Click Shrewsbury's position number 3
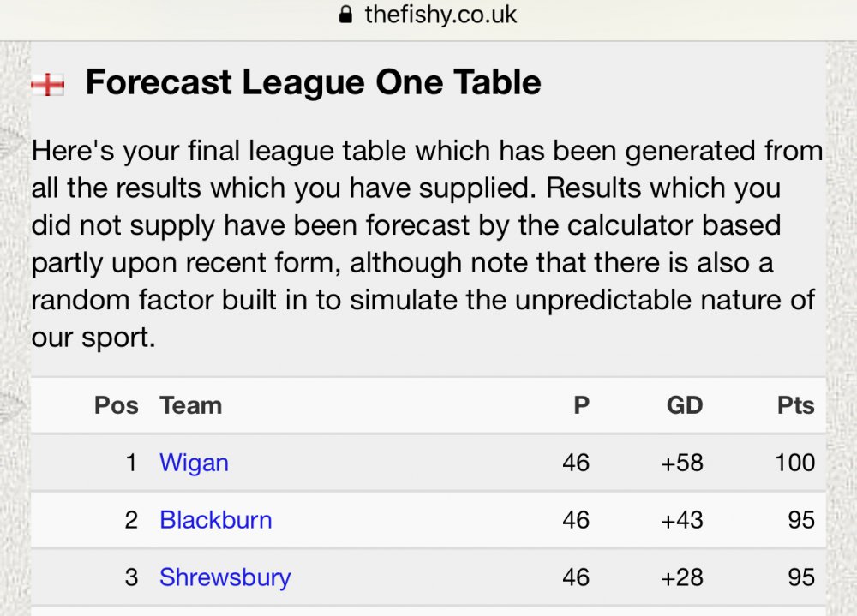857x616 pixels. point(131,577)
